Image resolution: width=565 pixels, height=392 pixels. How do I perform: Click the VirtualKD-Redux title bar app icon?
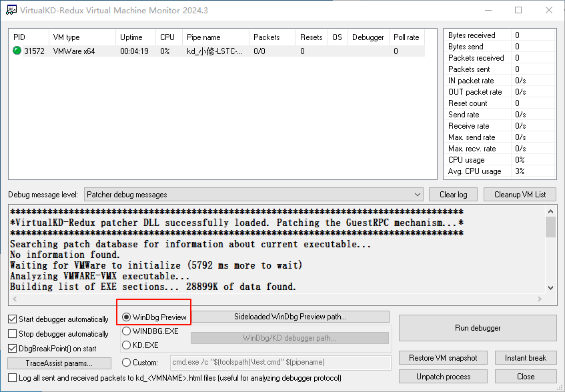11,10
